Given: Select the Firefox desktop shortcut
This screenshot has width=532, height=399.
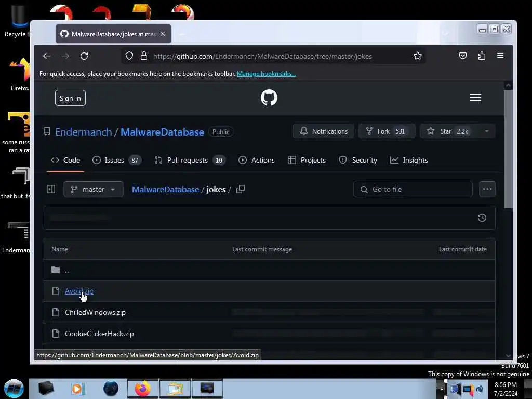Looking at the screenshot, I should tap(20, 75).
